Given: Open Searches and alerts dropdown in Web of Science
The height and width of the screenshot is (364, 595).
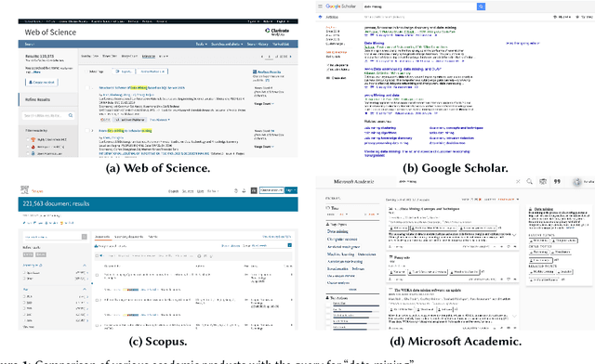Looking at the screenshot, I should pos(227,44).
